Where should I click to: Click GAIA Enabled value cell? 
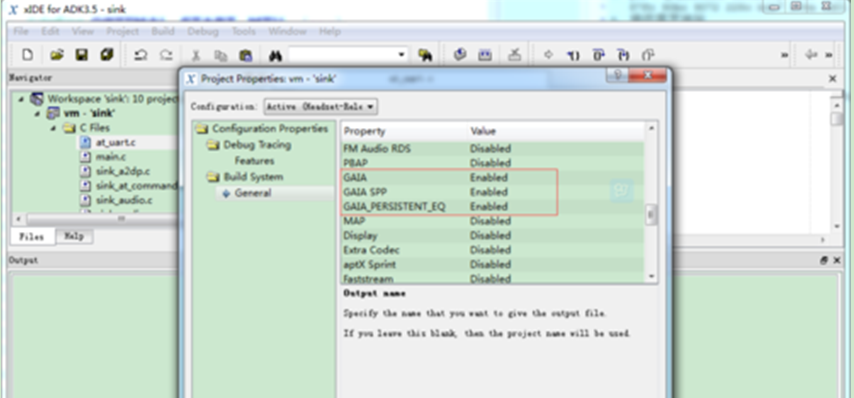489,177
